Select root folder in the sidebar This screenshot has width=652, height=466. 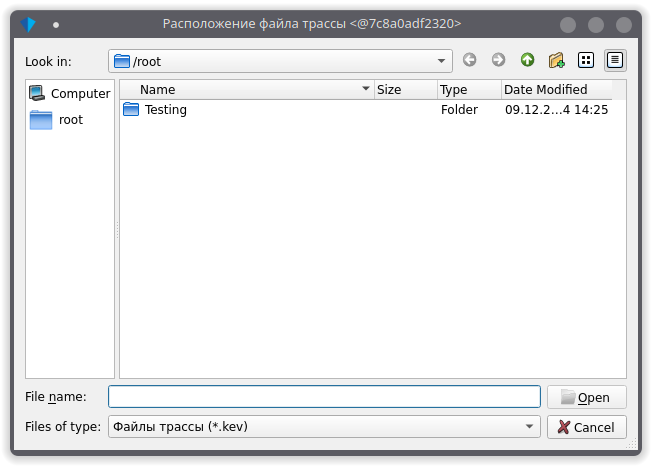click(x=70, y=120)
